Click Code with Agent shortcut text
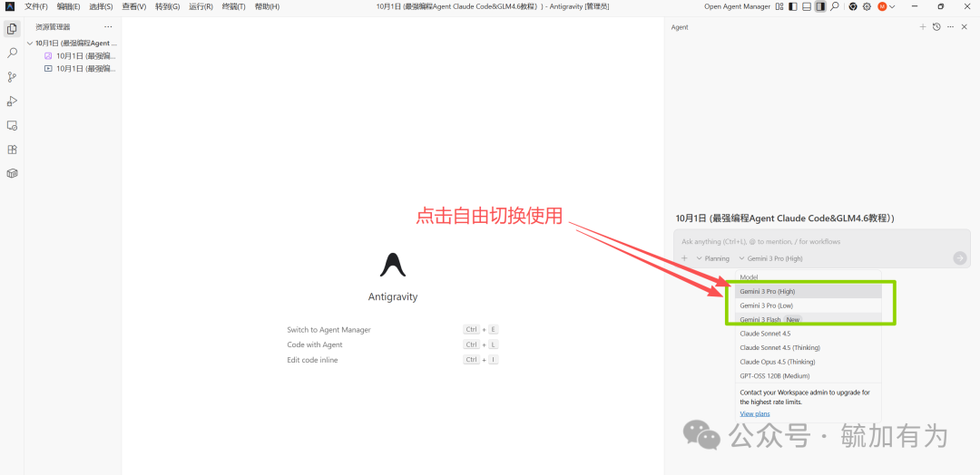The image size is (980, 475). [314, 344]
